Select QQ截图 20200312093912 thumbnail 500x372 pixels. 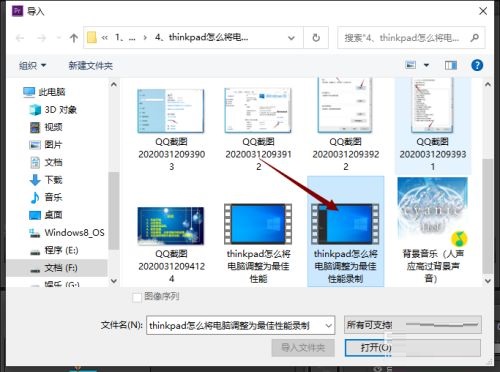258,110
